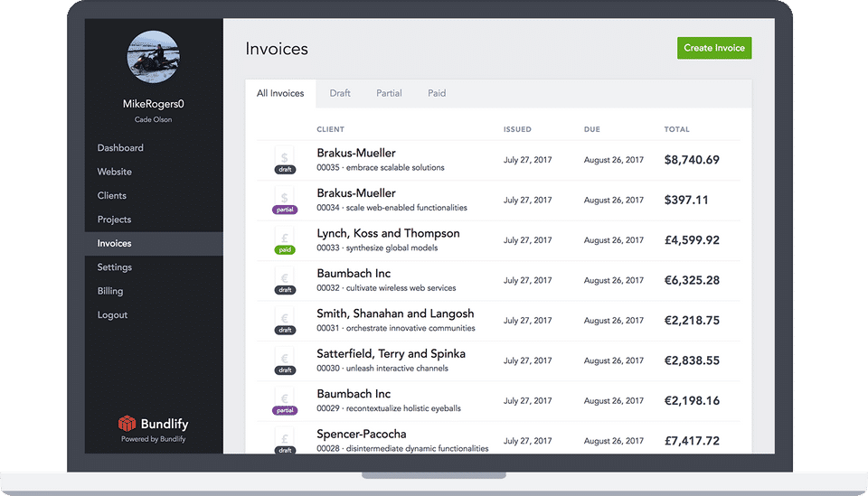Click the draft dollar icon for invoice 00035
The image size is (868, 496).
285,160
